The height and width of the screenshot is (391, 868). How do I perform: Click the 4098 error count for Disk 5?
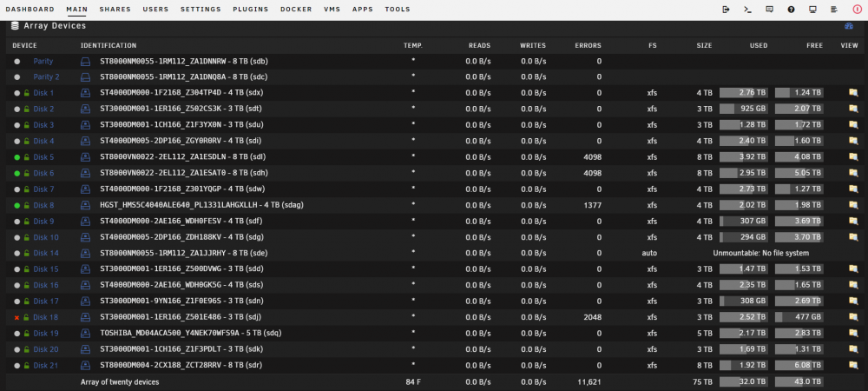[592, 157]
